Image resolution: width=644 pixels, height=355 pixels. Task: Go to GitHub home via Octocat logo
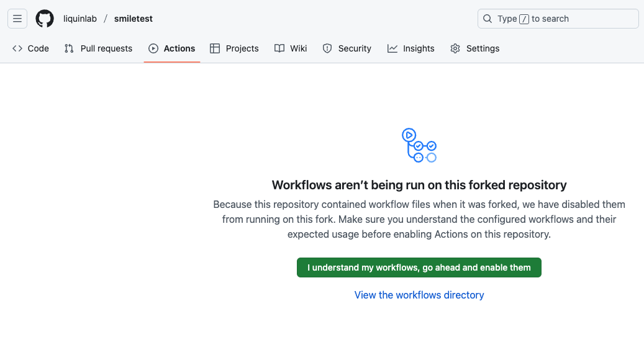(45, 19)
